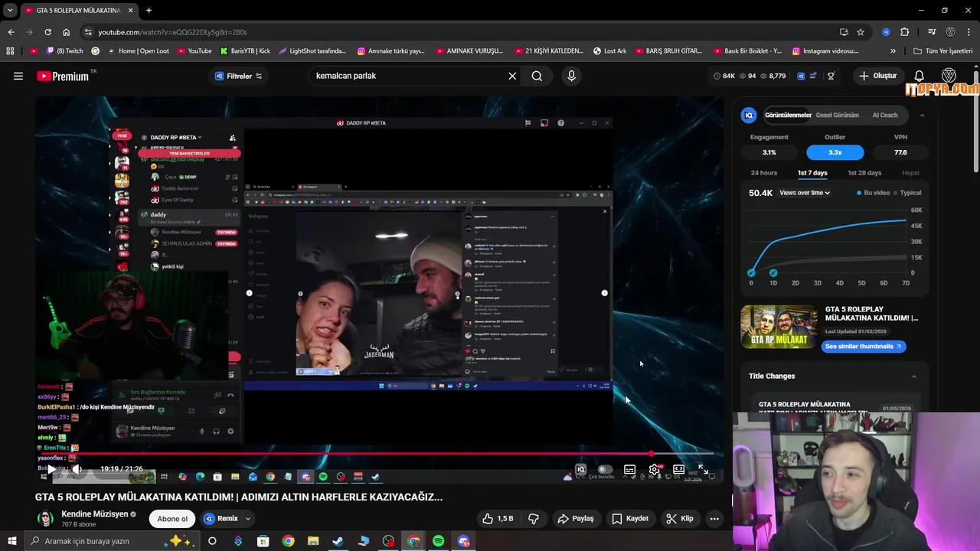Go to YouTube Premium home logo
980x551 pixels.
pos(64,76)
